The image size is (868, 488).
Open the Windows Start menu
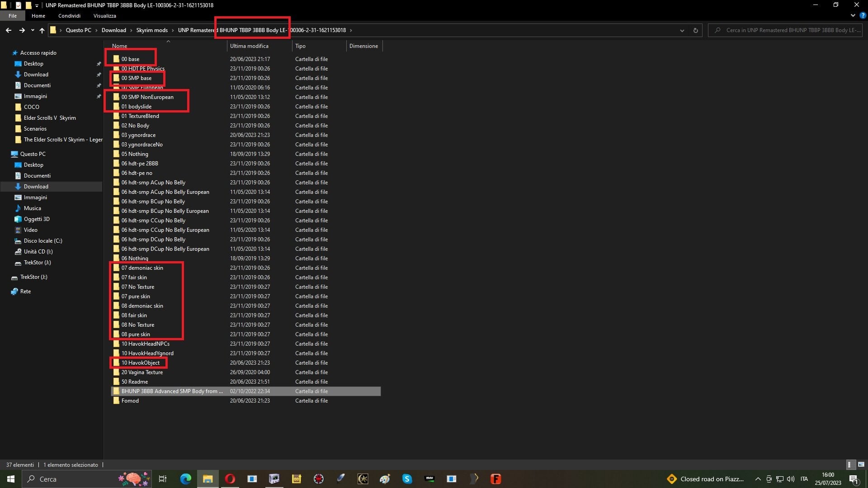point(11,479)
